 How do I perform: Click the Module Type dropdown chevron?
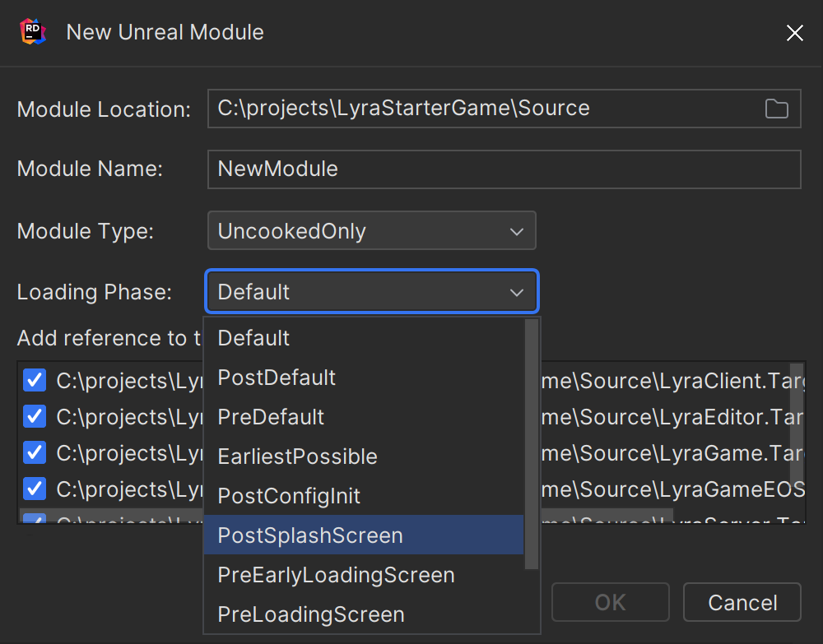pyautogui.click(x=518, y=231)
